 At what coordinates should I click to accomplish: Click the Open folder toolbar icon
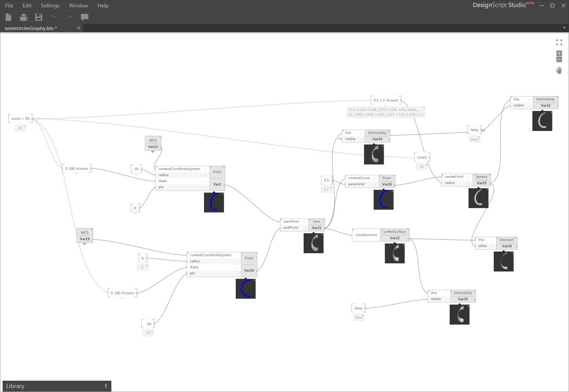click(23, 17)
